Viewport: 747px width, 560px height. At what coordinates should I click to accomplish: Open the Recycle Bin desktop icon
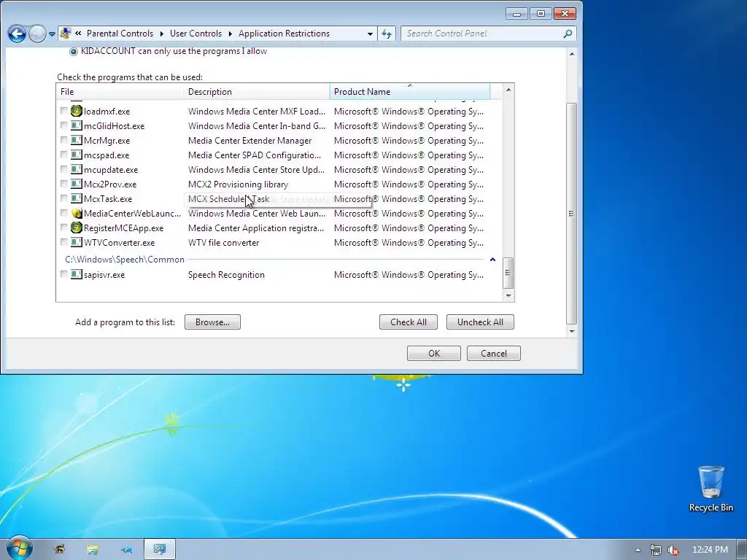tap(711, 489)
